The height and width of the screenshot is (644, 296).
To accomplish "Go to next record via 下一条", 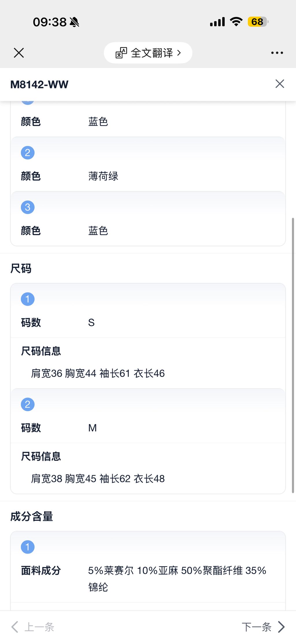I will [x=257, y=627].
